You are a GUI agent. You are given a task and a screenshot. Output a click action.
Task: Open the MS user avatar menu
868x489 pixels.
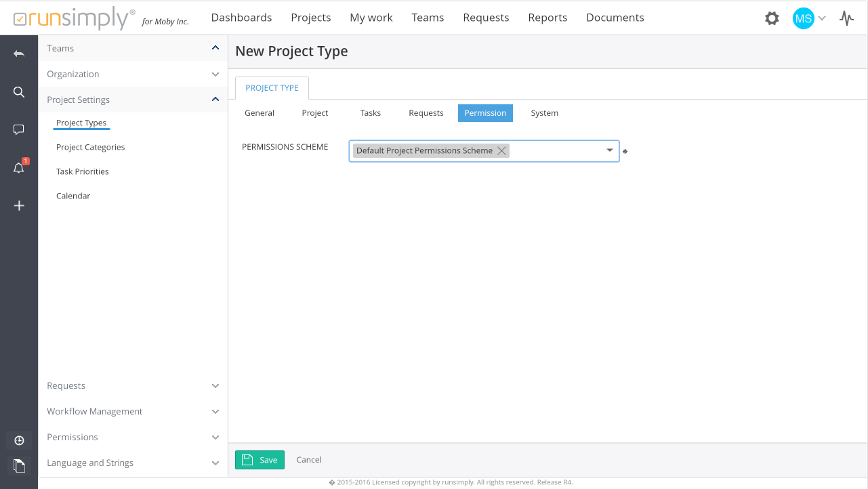coord(804,18)
